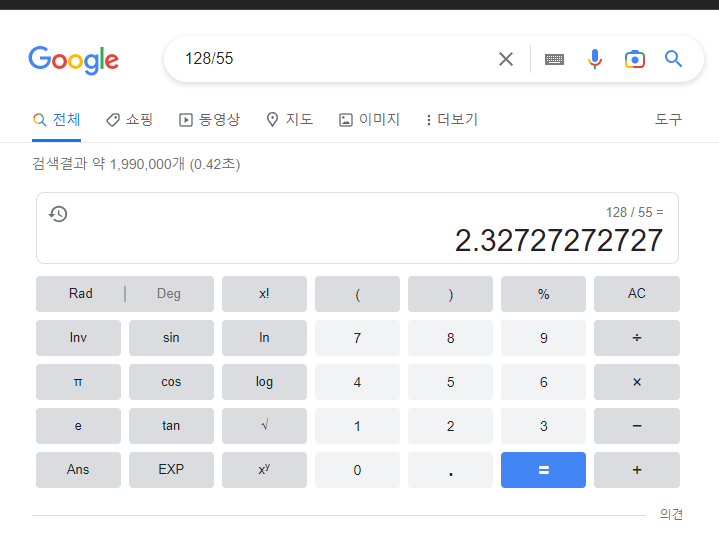Viewport: 719px width, 538px height.
Task: Open the 이미지 tab
Action: click(x=370, y=120)
